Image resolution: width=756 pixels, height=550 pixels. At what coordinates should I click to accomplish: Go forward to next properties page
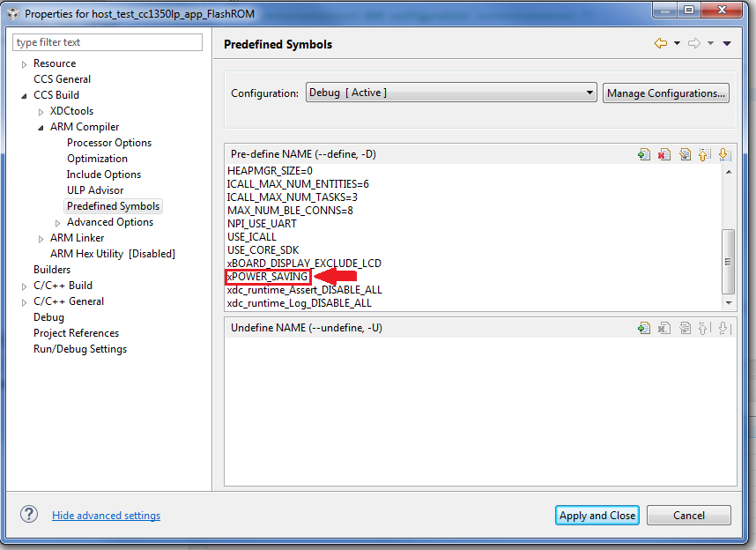click(x=694, y=43)
